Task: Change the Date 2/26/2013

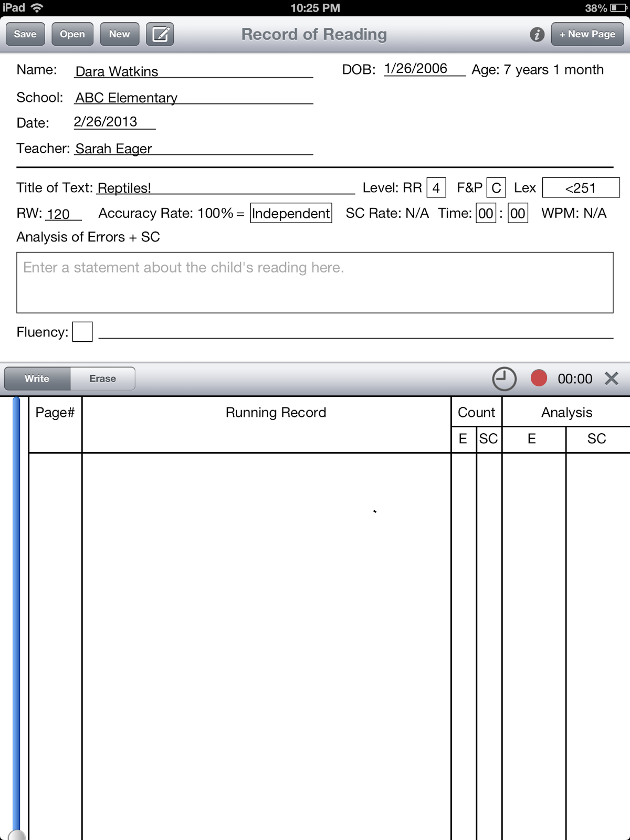Action: [x=114, y=122]
